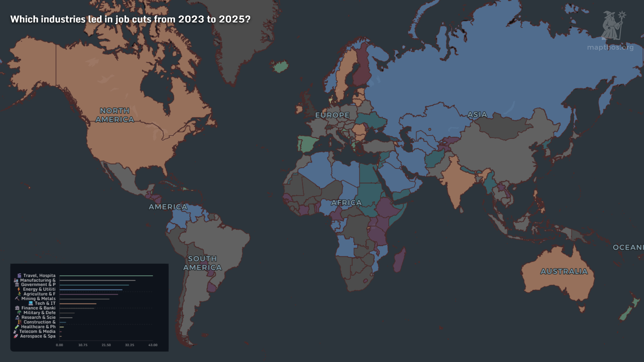Click the EUROPE continent label
Image resolution: width=644 pixels, height=362 pixels.
[x=332, y=115]
